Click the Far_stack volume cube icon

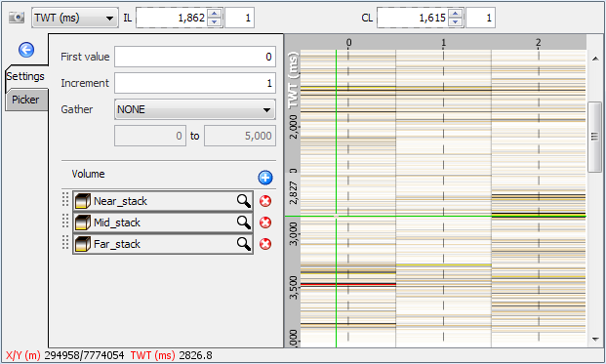tap(83, 244)
